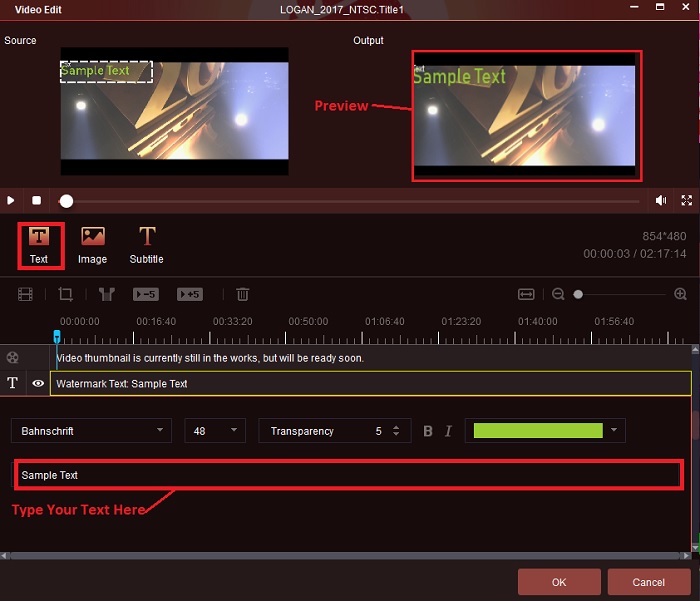
Task: Confirm edits with OK button
Action: [559, 582]
